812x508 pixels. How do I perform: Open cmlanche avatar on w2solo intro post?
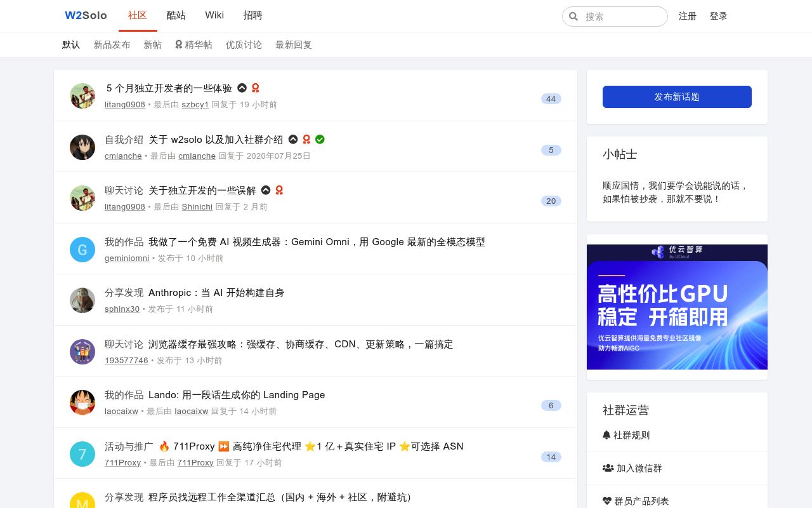click(x=82, y=147)
